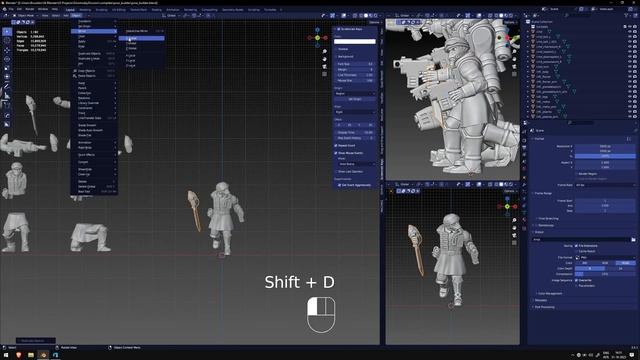Select the Scale tool in left toolbar
640x360 pixels.
pyautogui.click(x=7, y=68)
